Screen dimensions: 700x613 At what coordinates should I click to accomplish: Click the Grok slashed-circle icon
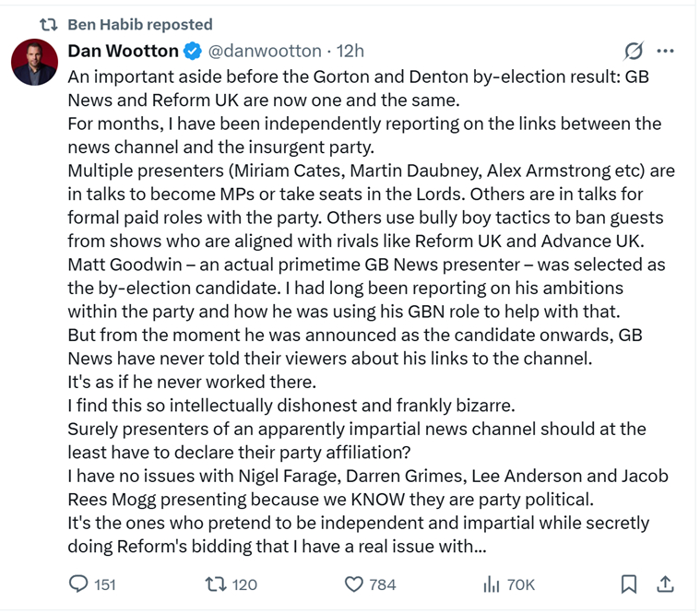click(x=634, y=51)
